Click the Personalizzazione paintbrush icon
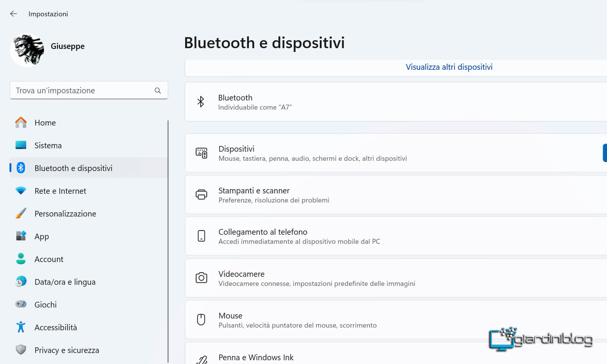This screenshot has width=607, height=364. click(x=21, y=213)
